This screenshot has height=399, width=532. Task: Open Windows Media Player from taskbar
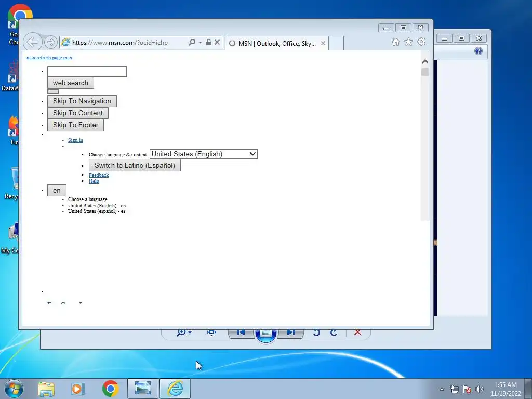(77, 389)
